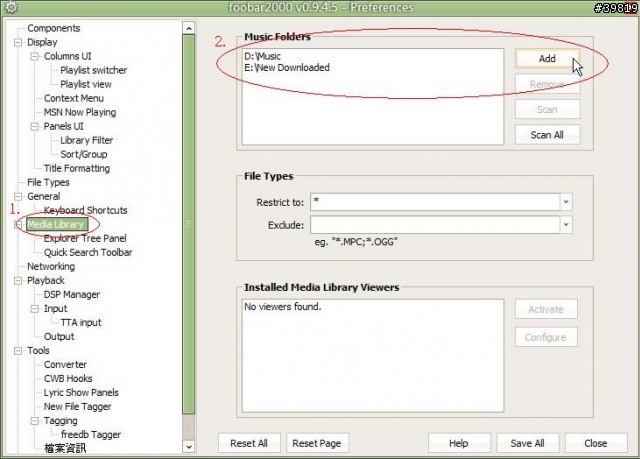Open Quick Search Toolbar settings

click(88, 253)
